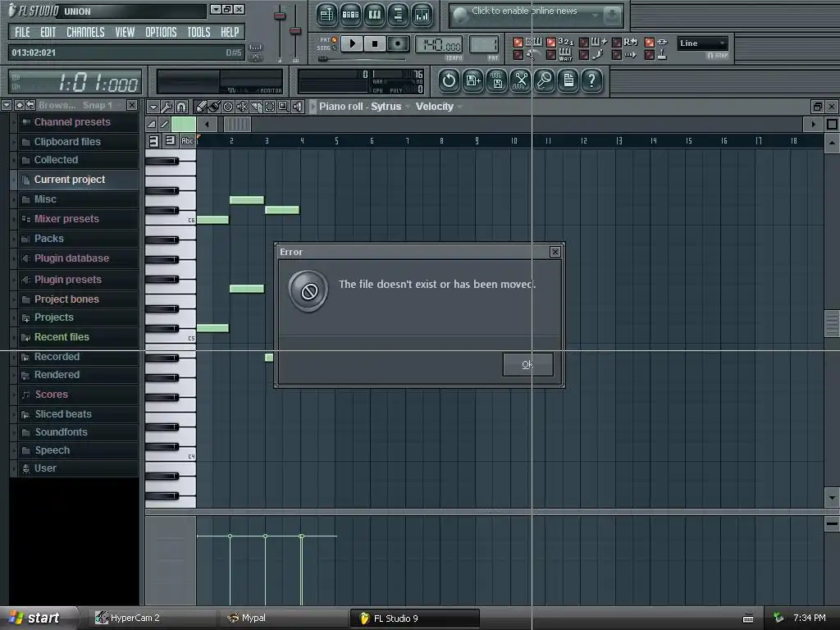840x630 pixels.
Task: Open the help question mark icon
Action: 592,81
